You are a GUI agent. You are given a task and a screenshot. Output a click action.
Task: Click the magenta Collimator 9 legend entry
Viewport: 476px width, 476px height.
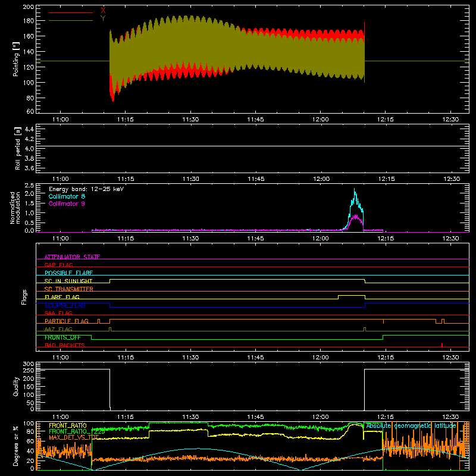pos(67,203)
